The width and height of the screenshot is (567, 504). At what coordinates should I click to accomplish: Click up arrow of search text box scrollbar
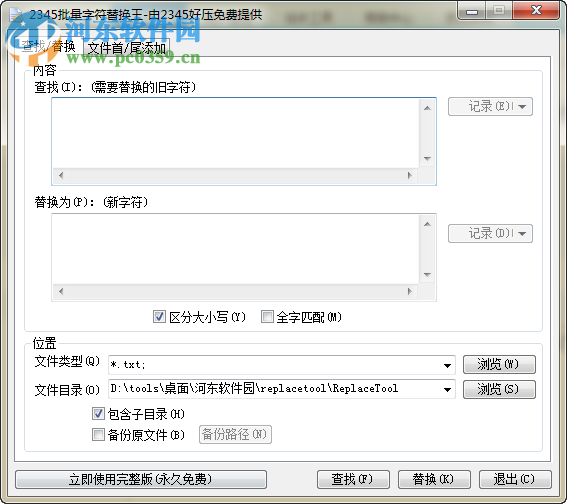[427, 108]
